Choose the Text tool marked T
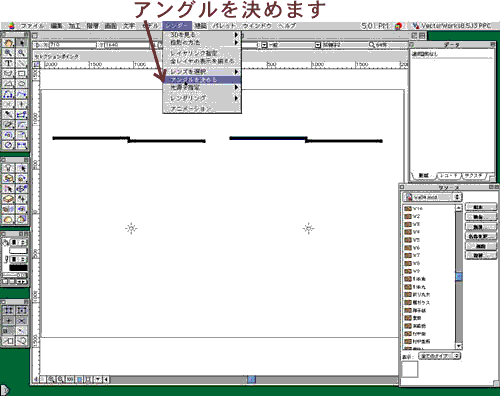This screenshot has height=396, width=500. [8, 63]
